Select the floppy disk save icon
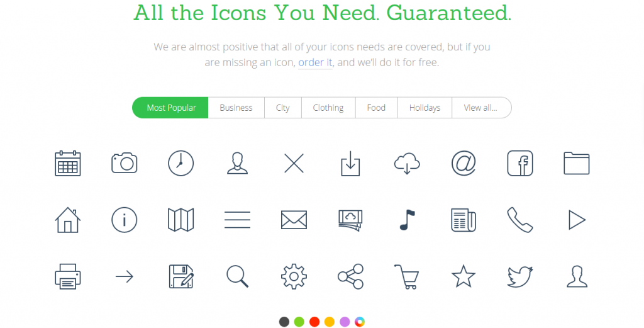Screen dimensions: 644x328 [x=181, y=276]
